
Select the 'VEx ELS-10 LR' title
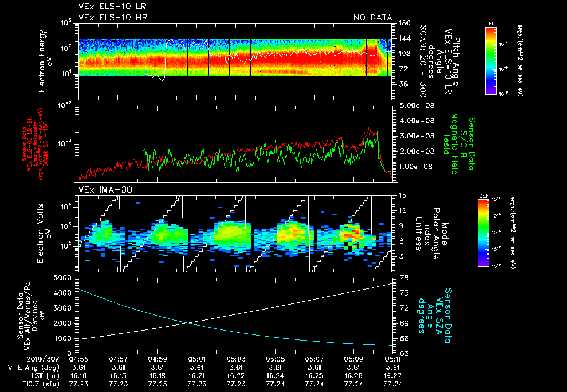(x=112, y=7)
